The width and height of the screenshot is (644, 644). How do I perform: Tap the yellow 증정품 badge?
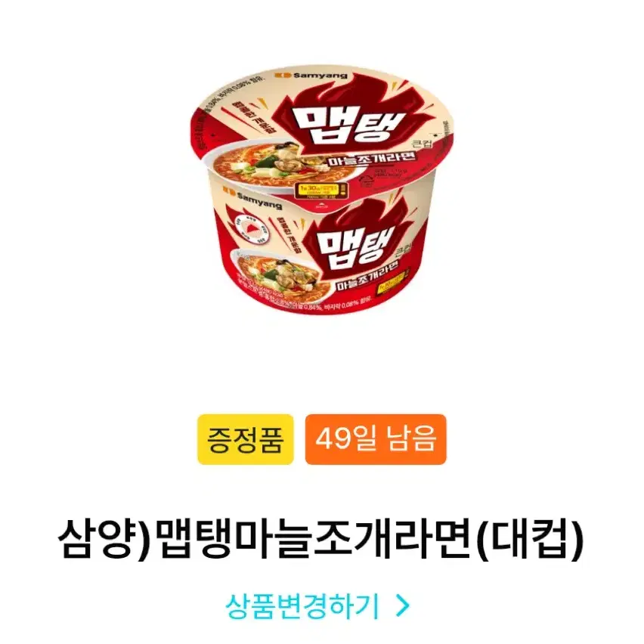pyautogui.click(x=246, y=439)
